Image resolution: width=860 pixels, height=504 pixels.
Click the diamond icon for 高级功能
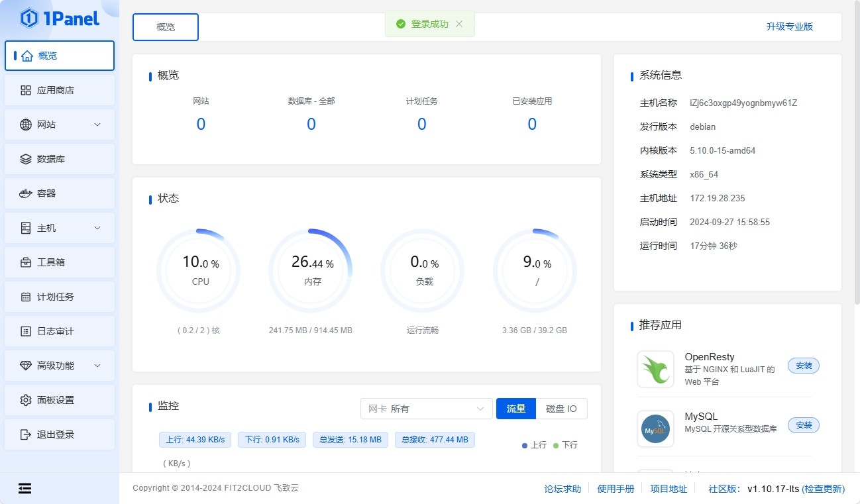coord(26,366)
